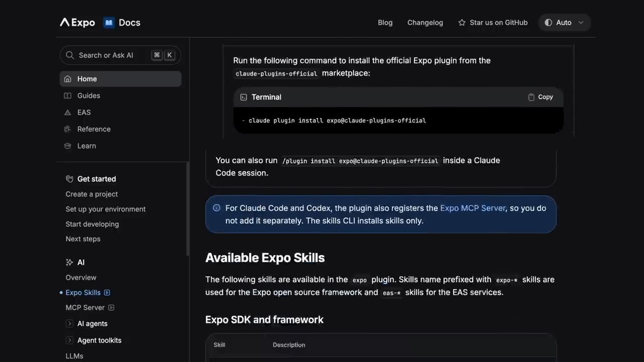644x362 pixels.
Task: Click the Skill column header
Action: coord(219,345)
